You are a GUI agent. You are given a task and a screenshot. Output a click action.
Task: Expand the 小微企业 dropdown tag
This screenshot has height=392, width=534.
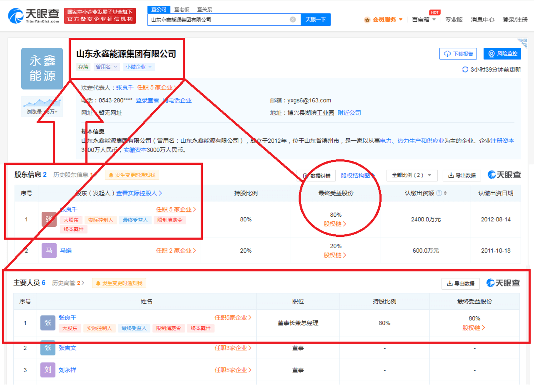coord(139,67)
